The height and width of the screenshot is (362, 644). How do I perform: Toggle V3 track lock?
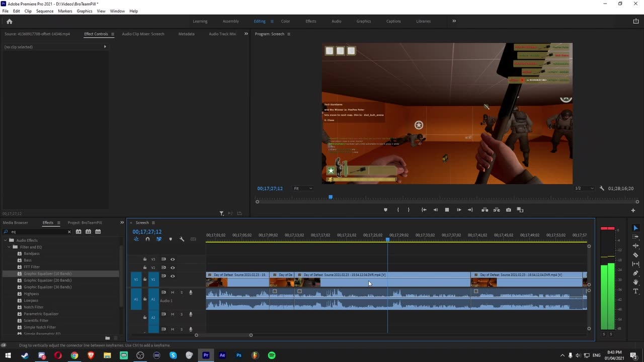(145, 259)
